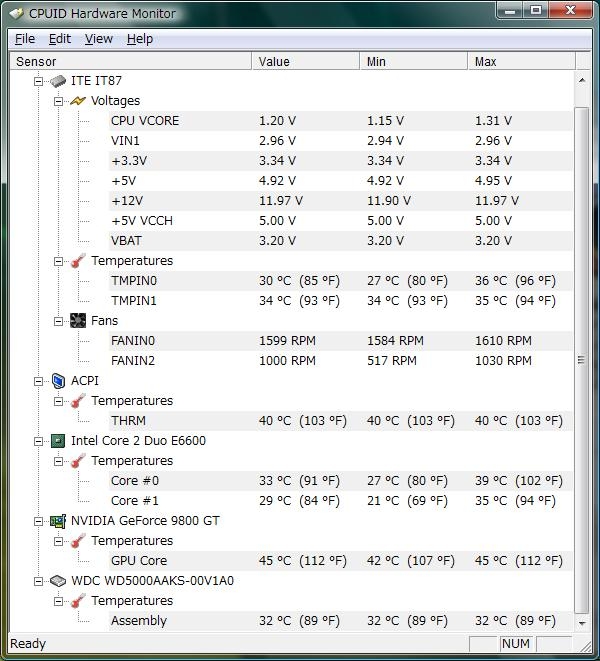Image resolution: width=600 pixels, height=661 pixels.
Task: Maximize the Hardware Monitor window
Action: (x=536, y=11)
